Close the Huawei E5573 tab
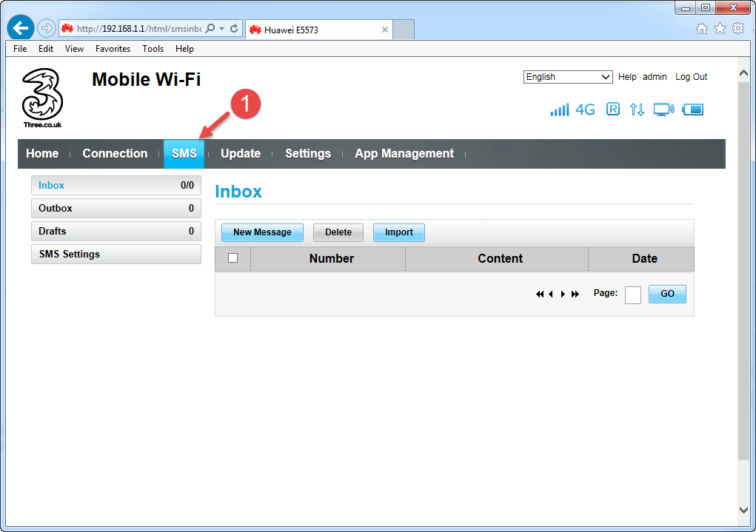Screen dimensions: 756x532 click(x=385, y=30)
